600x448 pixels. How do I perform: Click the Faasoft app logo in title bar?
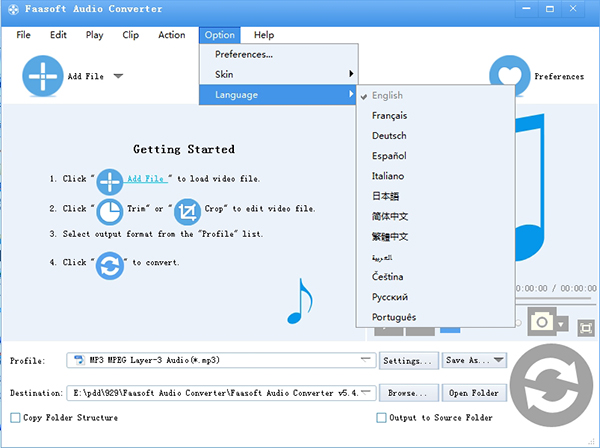click(x=13, y=9)
